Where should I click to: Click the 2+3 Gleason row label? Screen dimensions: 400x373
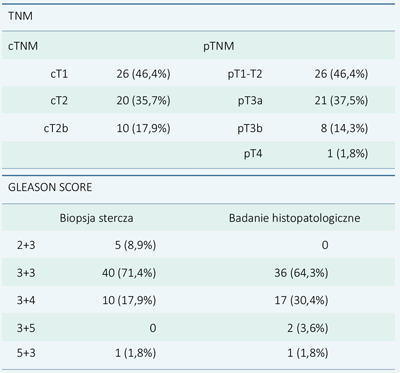click(x=26, y=245)
